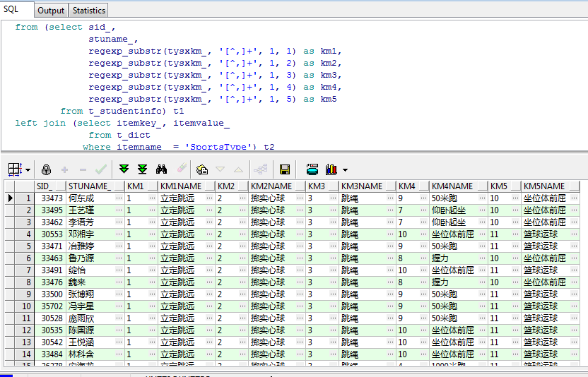Click the SID_ cell containing 33495
588x377 pixels.
click(51, 210)
